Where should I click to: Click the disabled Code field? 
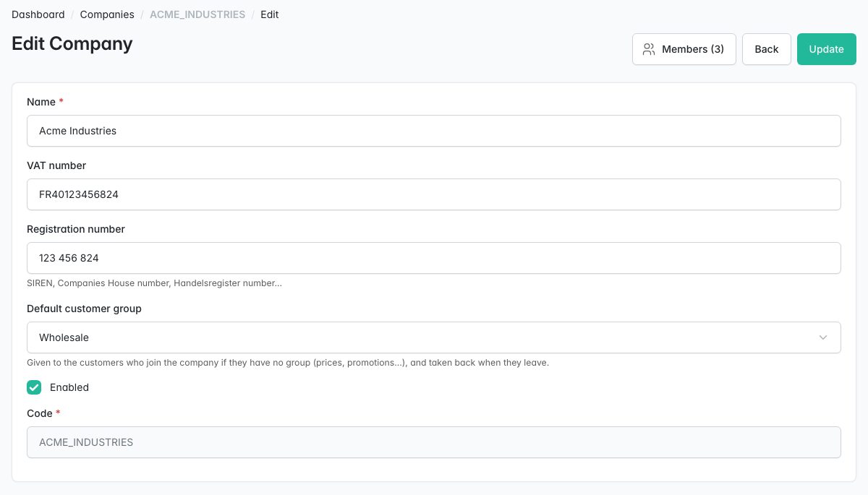click(434, 442)
